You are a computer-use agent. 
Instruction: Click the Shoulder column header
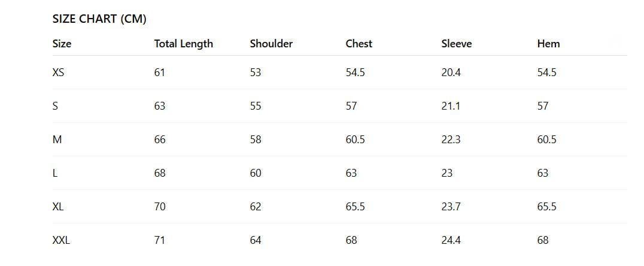pyautogui.click(x=271, y=44)
